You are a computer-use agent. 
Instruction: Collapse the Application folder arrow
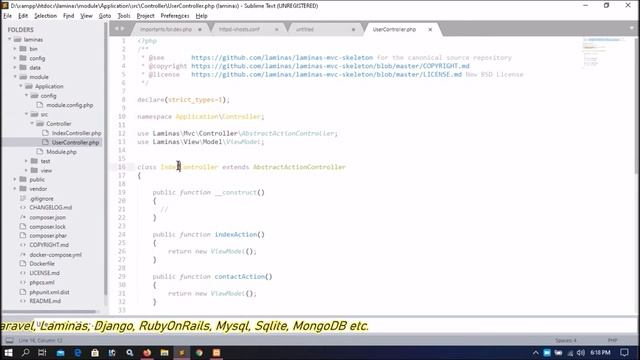pyautogui.click(x=21, y=86)
